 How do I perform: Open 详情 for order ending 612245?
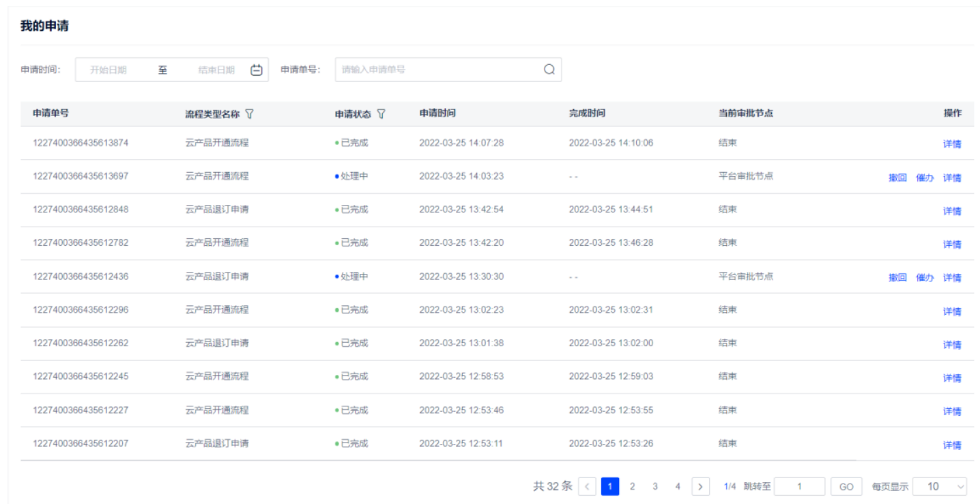click(952, 378)
